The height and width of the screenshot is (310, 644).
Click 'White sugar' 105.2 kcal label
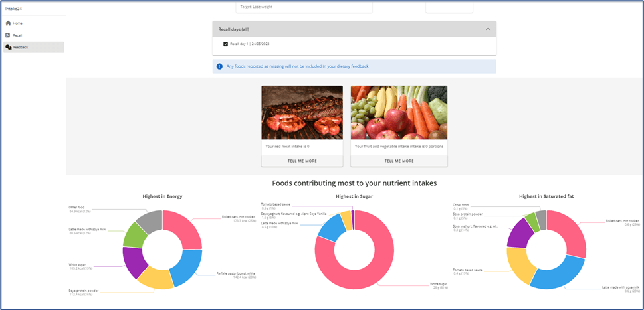[80, 266]
